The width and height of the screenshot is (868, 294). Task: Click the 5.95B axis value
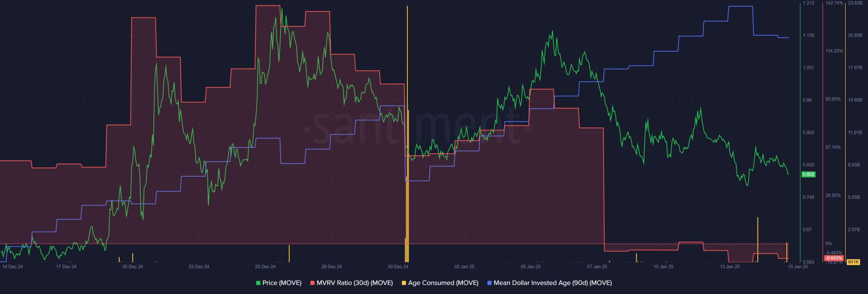pyautogui.click(x=854, y=197)
